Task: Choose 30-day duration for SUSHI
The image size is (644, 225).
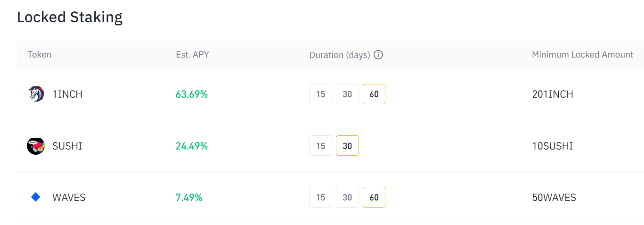Action: [x=347, y=146]
